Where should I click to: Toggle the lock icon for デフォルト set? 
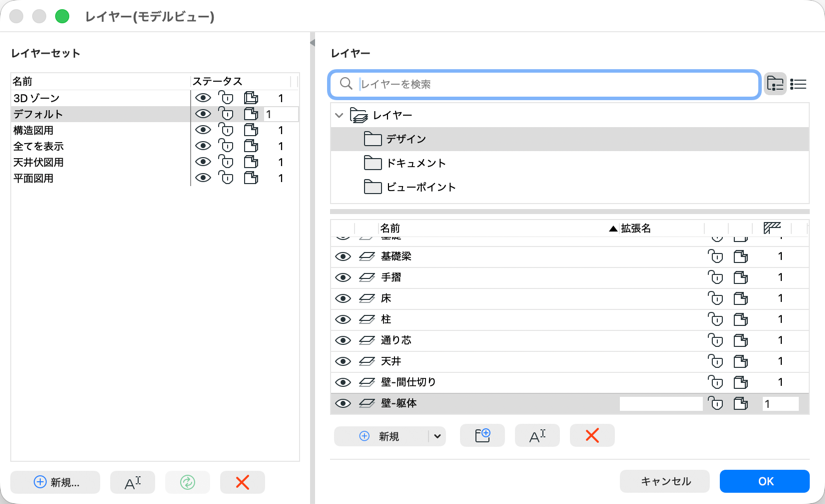[226, 114]
